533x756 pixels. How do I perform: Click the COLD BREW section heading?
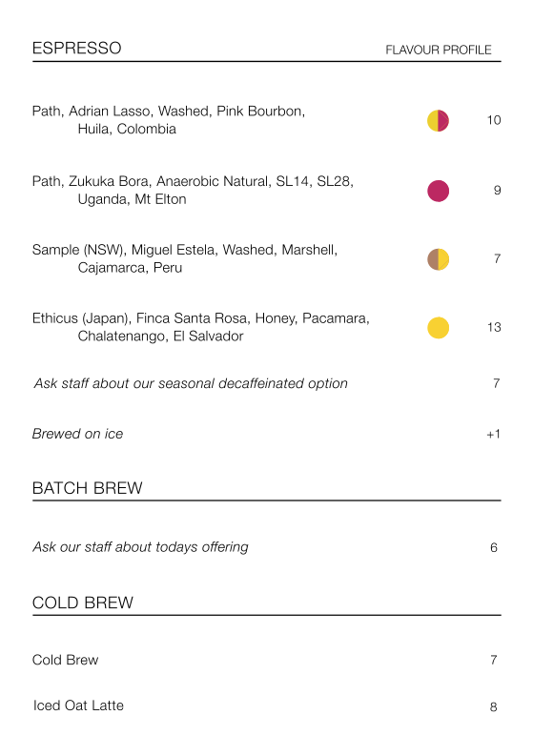pos(83,603)
